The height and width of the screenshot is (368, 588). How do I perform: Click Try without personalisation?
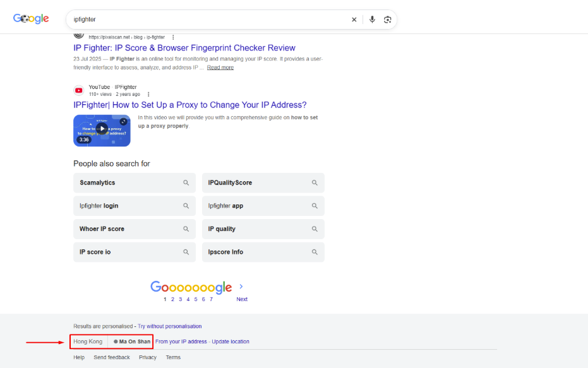tap(169, 326)
